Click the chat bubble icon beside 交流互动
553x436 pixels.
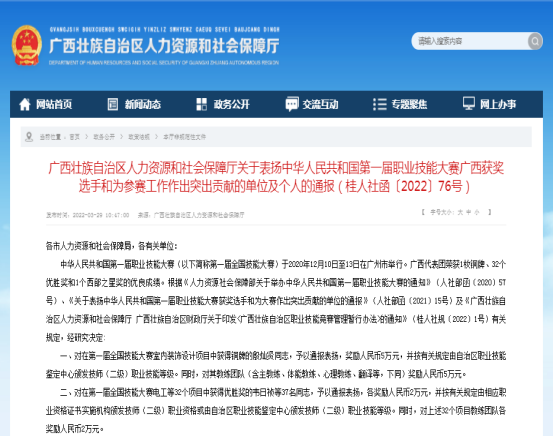[292, 104]
